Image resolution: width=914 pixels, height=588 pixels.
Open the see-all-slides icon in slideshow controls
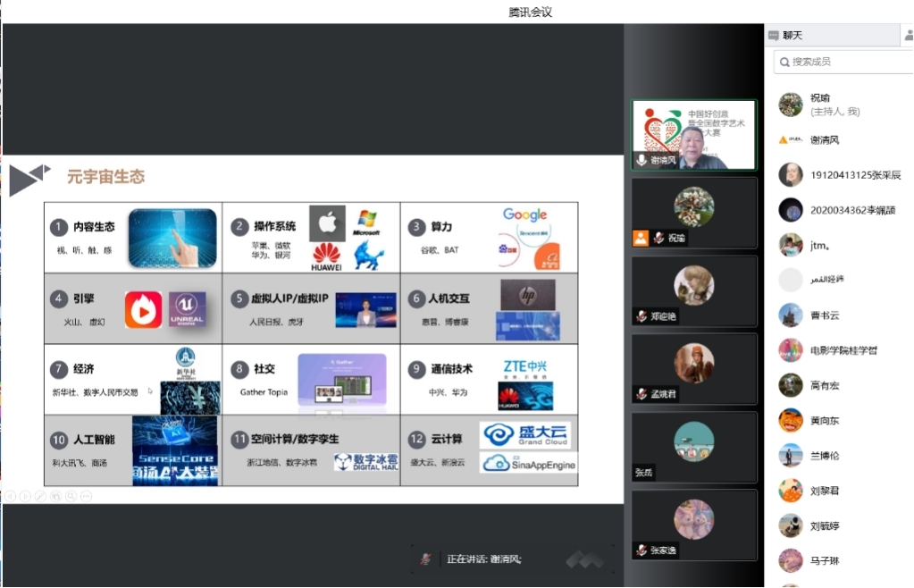click(55, 496)
